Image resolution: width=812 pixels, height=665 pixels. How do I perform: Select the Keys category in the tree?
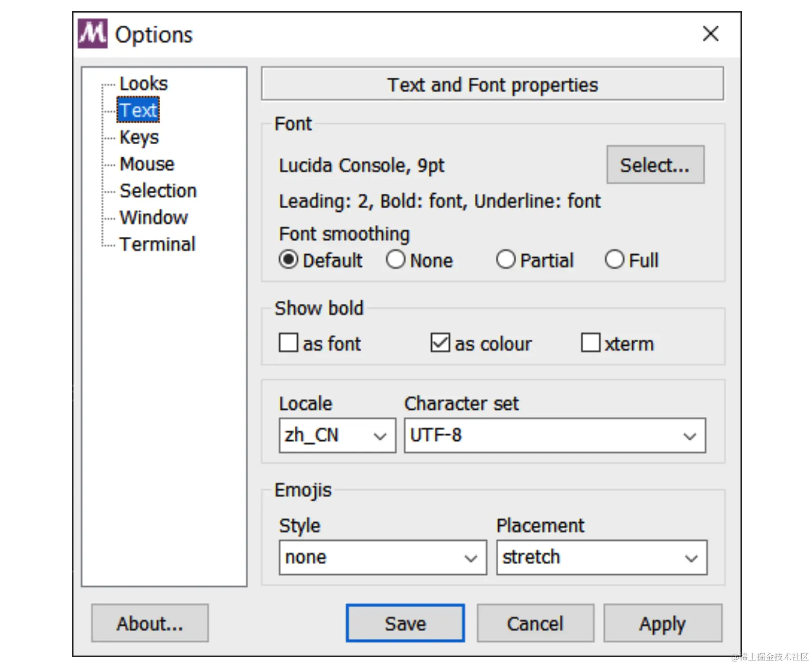click(x=139, y=137)
